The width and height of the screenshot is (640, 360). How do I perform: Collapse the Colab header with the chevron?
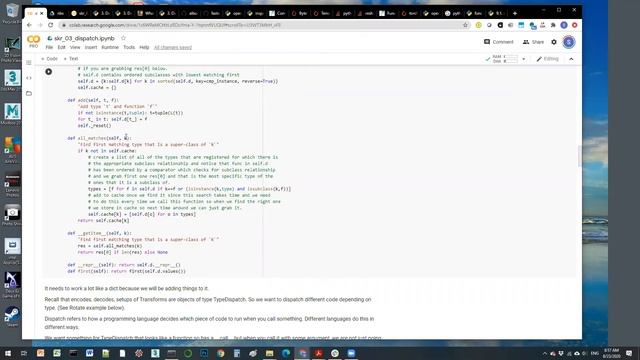tap(571, 59)
